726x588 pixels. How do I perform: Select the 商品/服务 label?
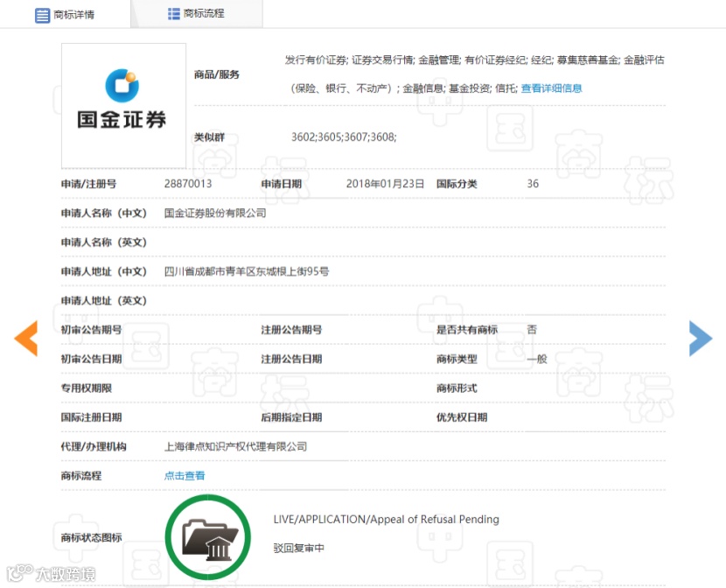(217, 74)
